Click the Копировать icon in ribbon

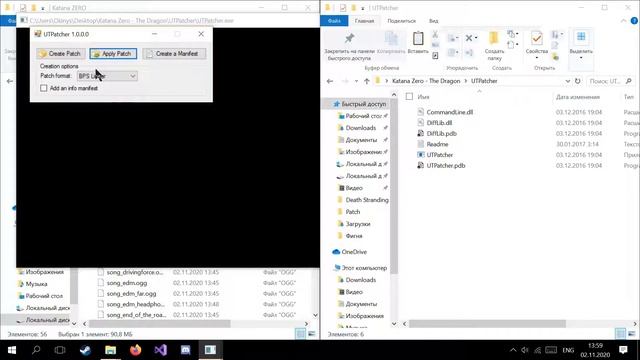(391, 39)
